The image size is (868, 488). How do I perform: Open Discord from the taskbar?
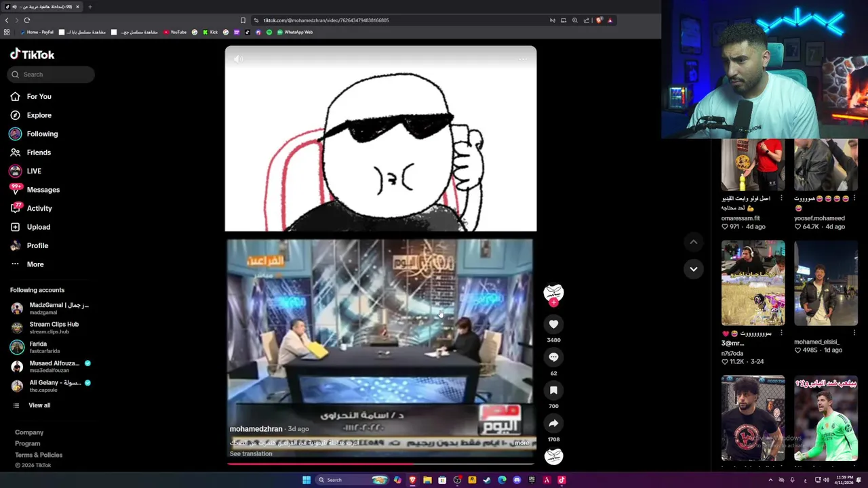[x=517, y=480]
